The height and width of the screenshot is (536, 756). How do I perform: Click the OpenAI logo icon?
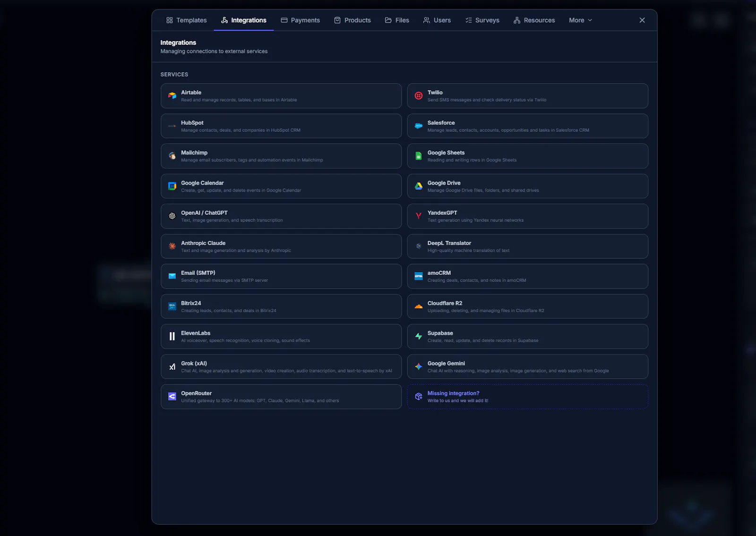click(172, 216)
